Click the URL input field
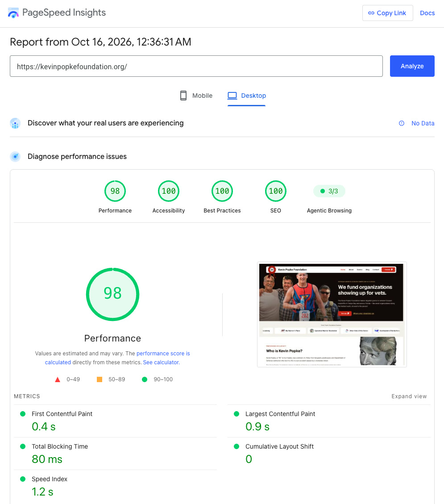 [x=196, y=66]
